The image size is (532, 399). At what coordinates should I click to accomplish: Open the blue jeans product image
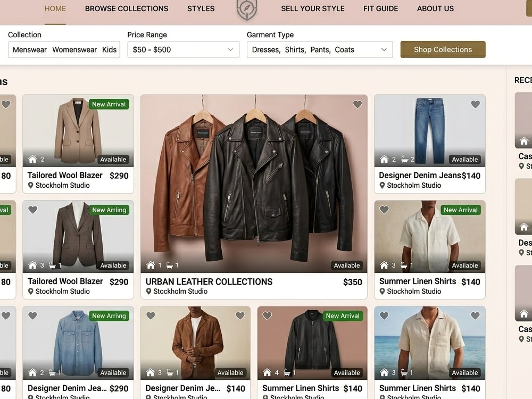point(430,131)
